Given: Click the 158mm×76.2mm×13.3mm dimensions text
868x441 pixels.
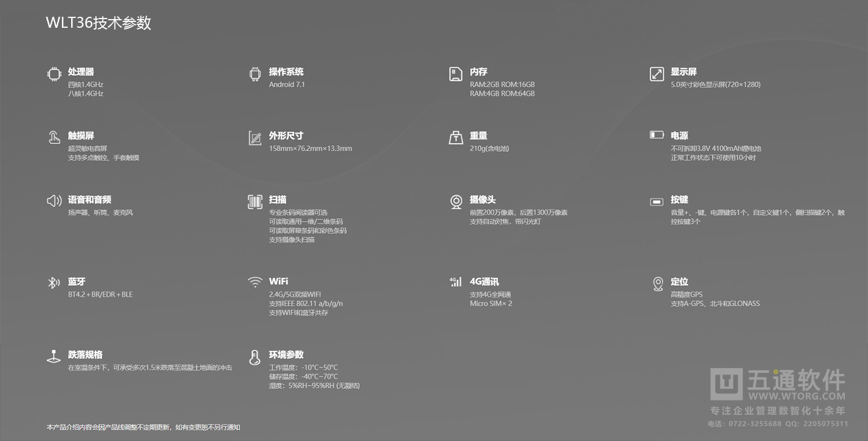Looking at the screenshot, I should click(x=311, y=149).
